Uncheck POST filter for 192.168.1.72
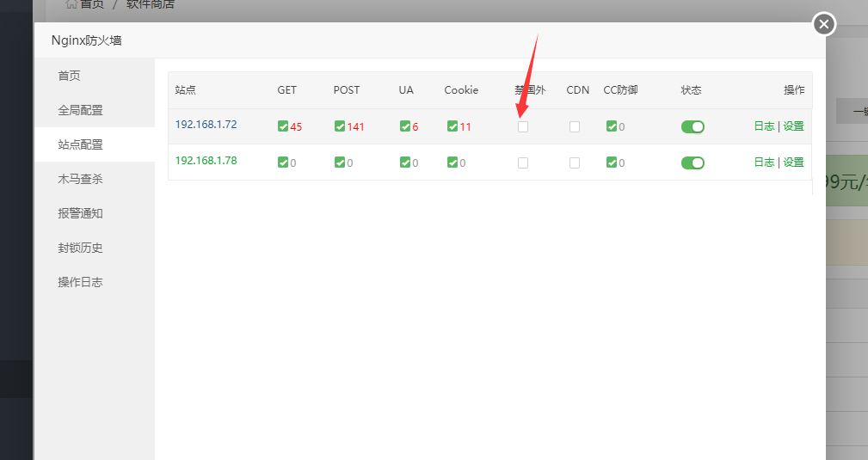 (340, 126)
